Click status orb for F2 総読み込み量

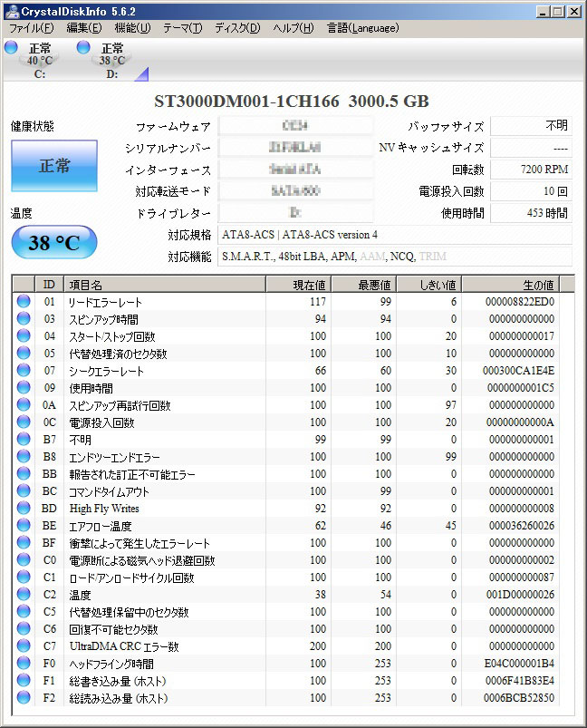click(24, 697)
